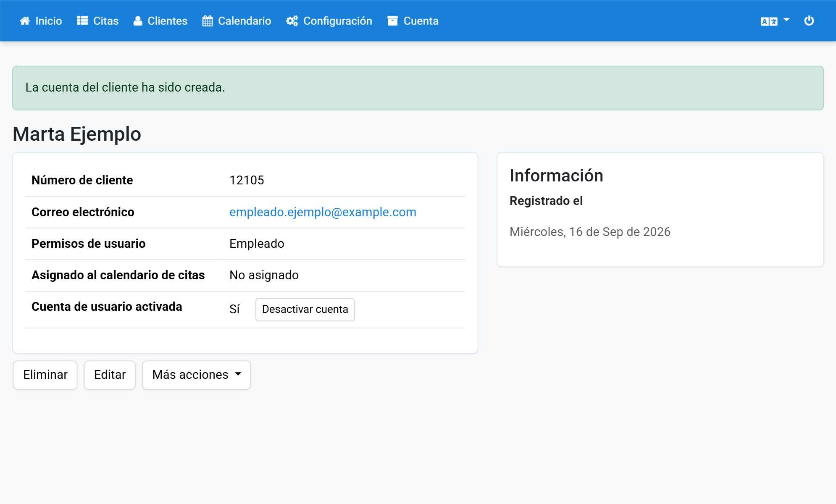
Task: Click the Correo electrónico label
Action: point(83,212)
